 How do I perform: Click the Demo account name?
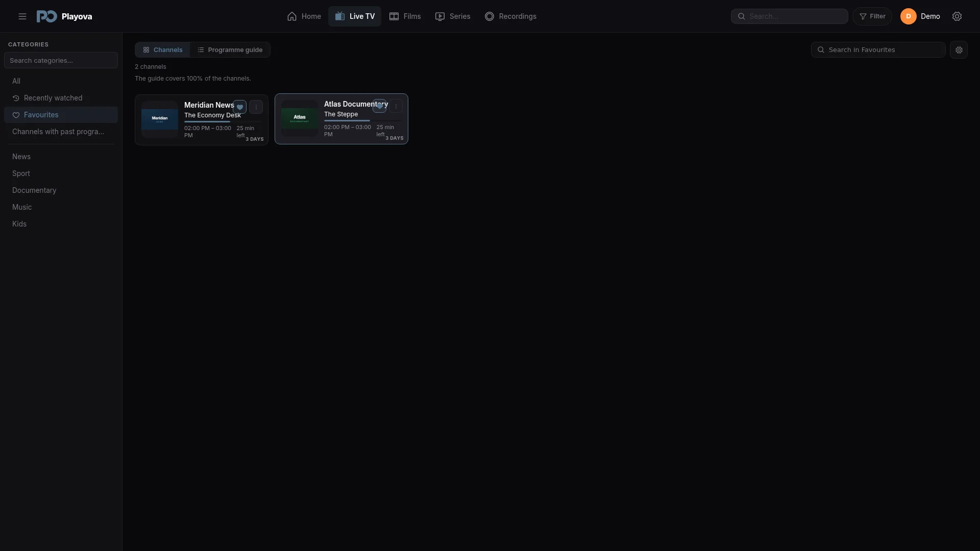(x=930, y=16)
